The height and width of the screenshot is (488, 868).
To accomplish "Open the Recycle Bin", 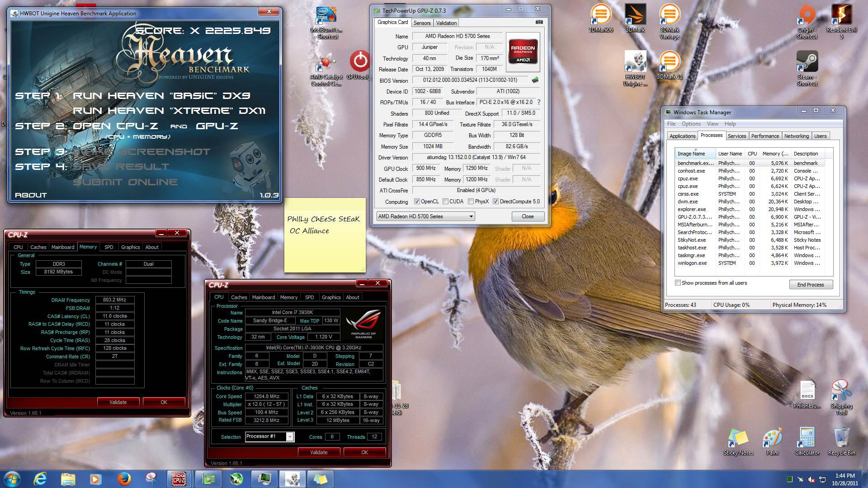I will click(841, 442).
